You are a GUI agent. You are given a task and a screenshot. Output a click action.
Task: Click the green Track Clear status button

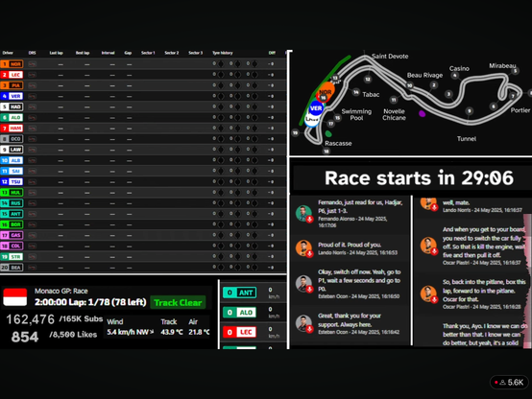178,302
